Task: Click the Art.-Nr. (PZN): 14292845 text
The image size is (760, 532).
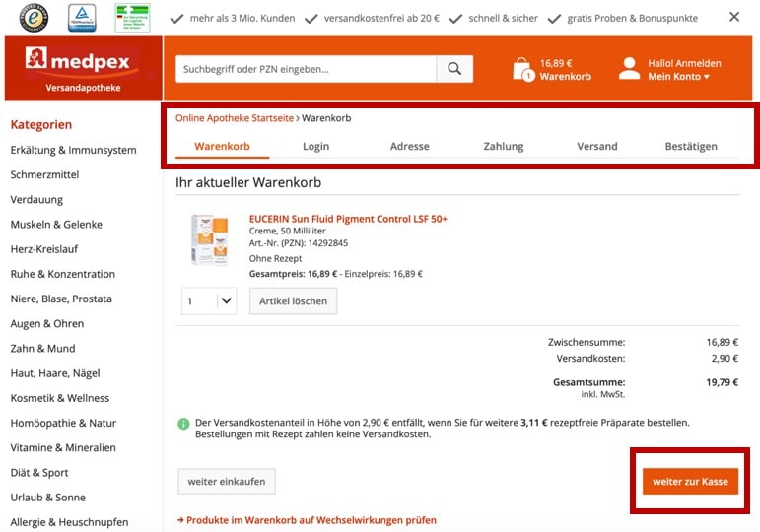Action: [x=299, y=242]
